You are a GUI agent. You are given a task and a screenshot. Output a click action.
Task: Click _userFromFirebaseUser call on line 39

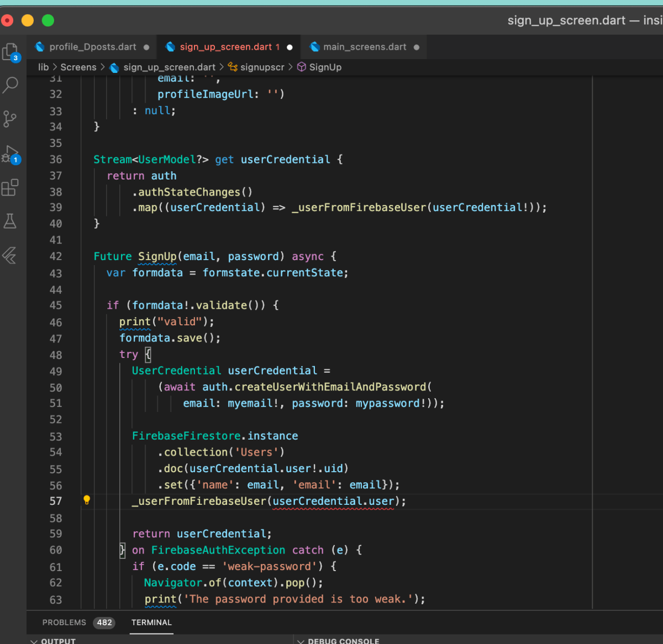click(x=359, y=208)
